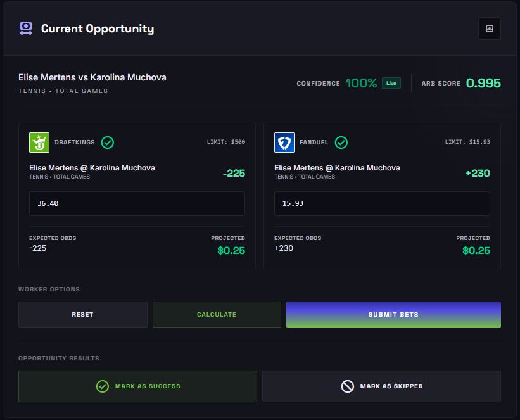This screenshot has height=420, width=520.
Task: Mark the opportunity as success
Action: pos(137,386)
